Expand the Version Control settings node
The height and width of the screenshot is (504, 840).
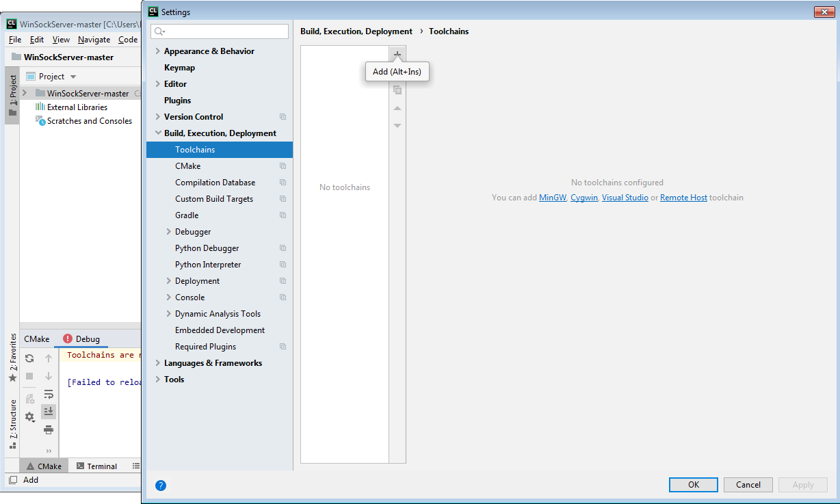pos(158,117)
